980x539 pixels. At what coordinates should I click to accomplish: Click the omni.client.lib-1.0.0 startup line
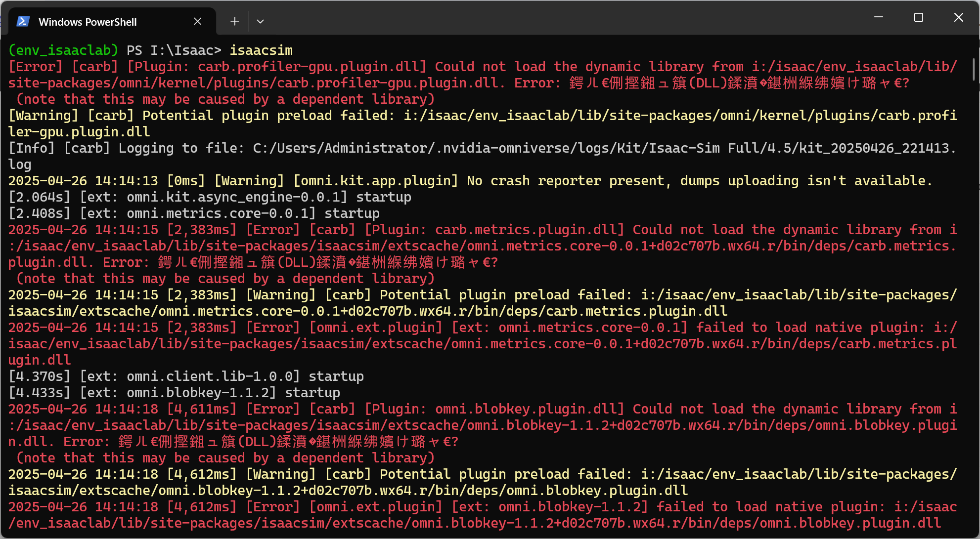point(186,376)
